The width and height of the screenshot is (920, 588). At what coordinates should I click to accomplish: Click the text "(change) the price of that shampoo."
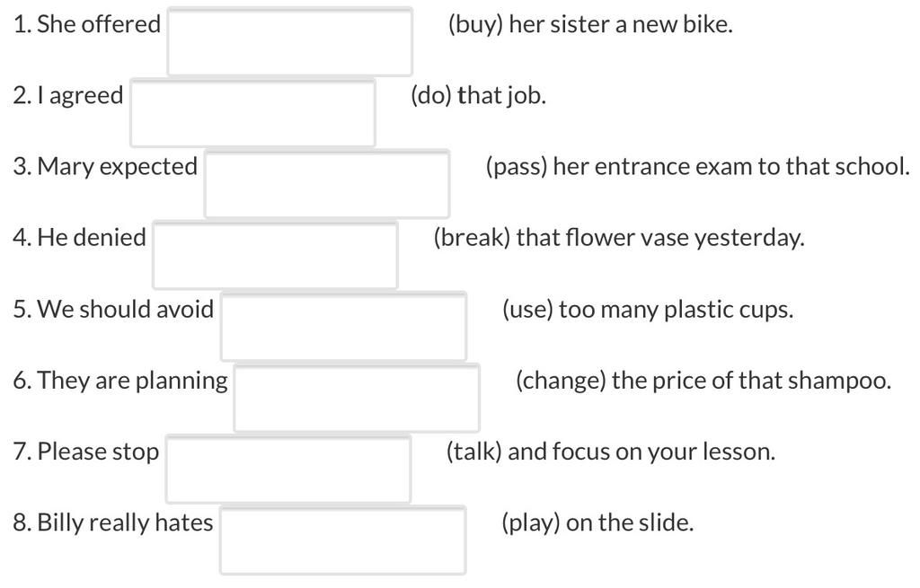[x=703, y=381]
